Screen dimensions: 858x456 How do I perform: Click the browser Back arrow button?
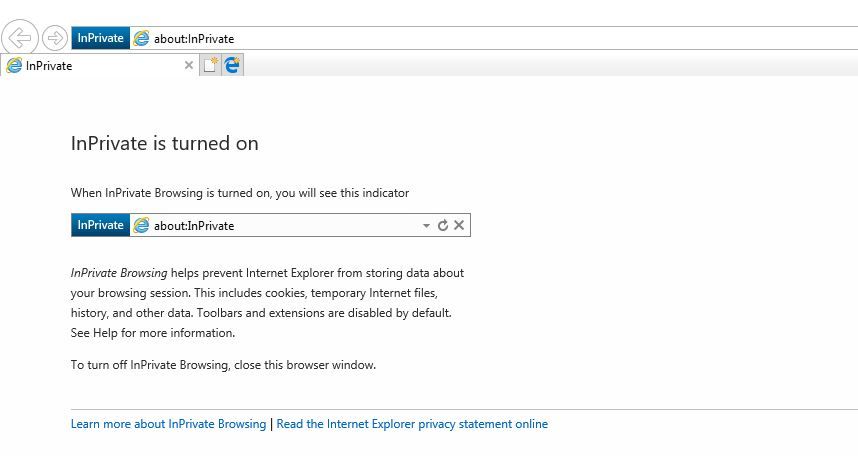20,39
